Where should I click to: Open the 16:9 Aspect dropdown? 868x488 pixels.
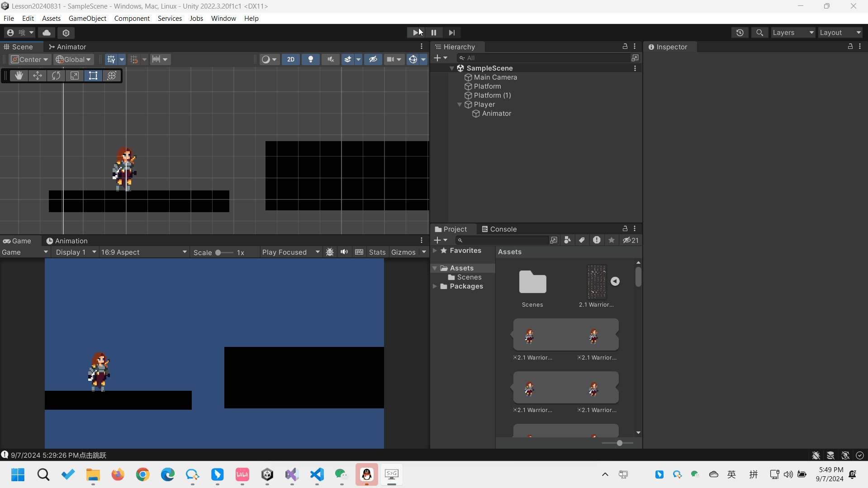[x=143, y=252]
